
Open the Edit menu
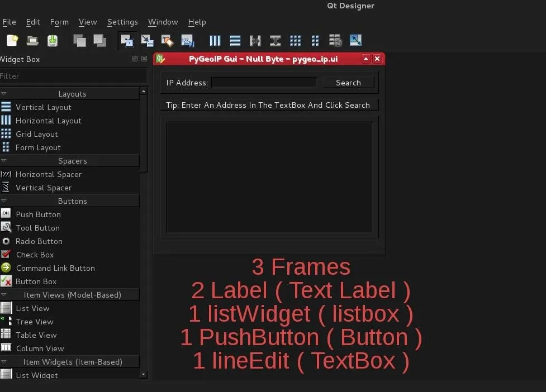pos(33,22)
